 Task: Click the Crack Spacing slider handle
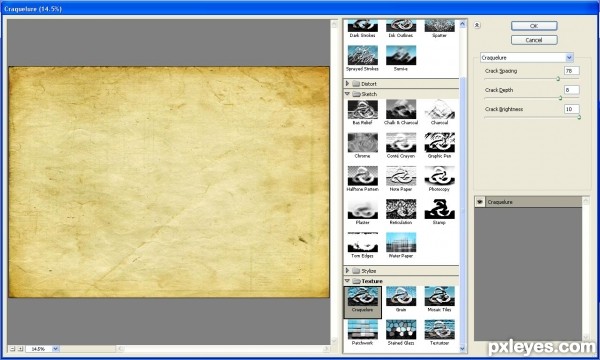[558, 79]
